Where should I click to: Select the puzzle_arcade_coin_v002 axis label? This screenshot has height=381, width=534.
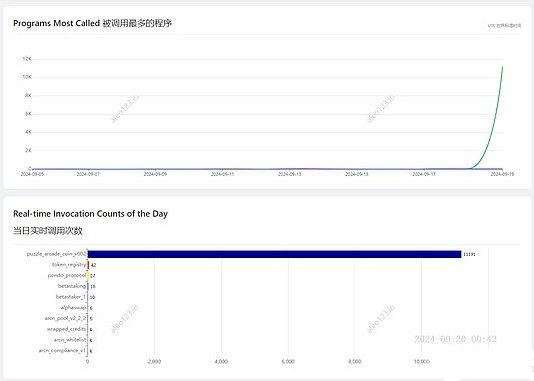click(x=57, y=254)
